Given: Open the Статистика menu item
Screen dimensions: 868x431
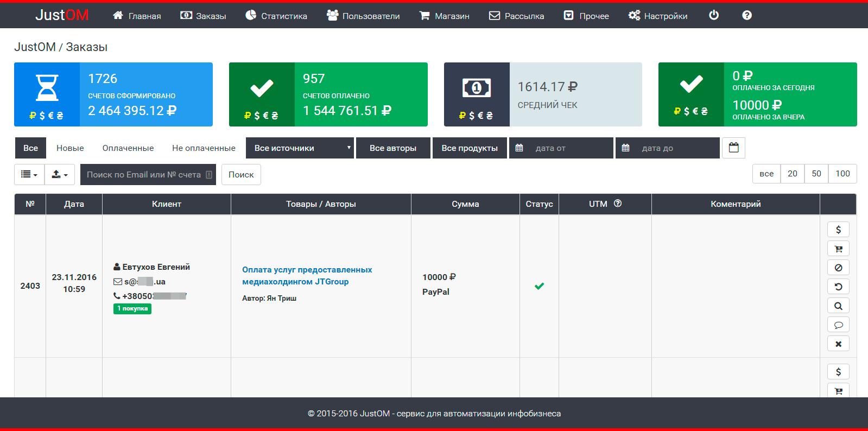Looking at the screenshot, I should tap(276, 16).
